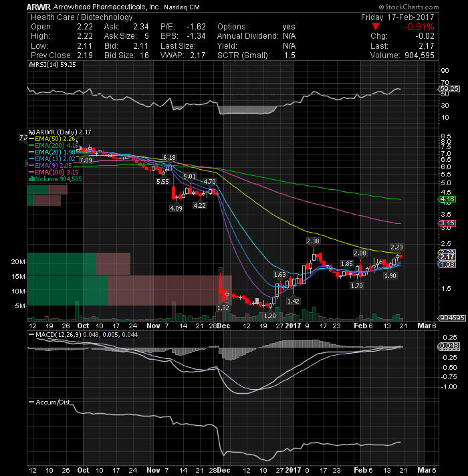The width and height of the screenshot is (468, 476).
Task: Click the 1.70 price annotation
Action: pyautogui.click(x=356, y=285)
